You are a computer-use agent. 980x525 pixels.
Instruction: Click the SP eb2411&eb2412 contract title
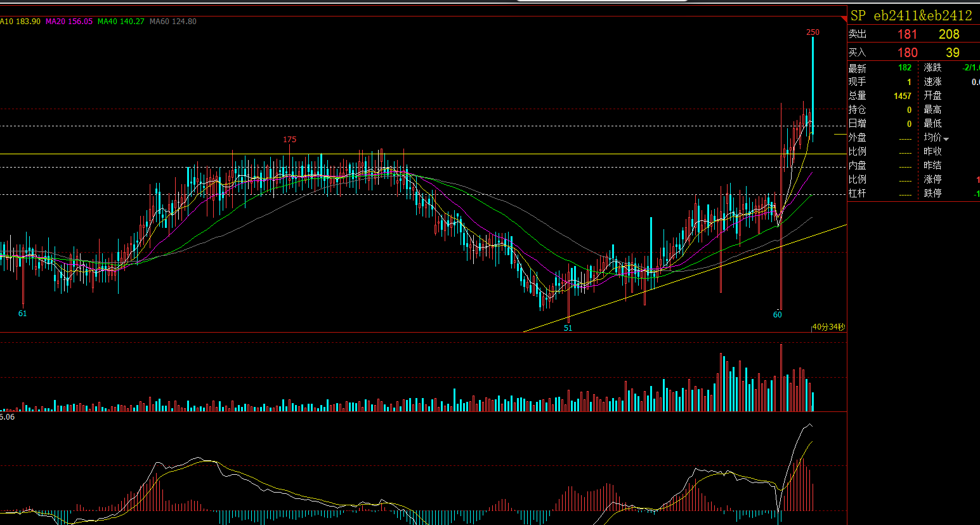pos(911,16)
